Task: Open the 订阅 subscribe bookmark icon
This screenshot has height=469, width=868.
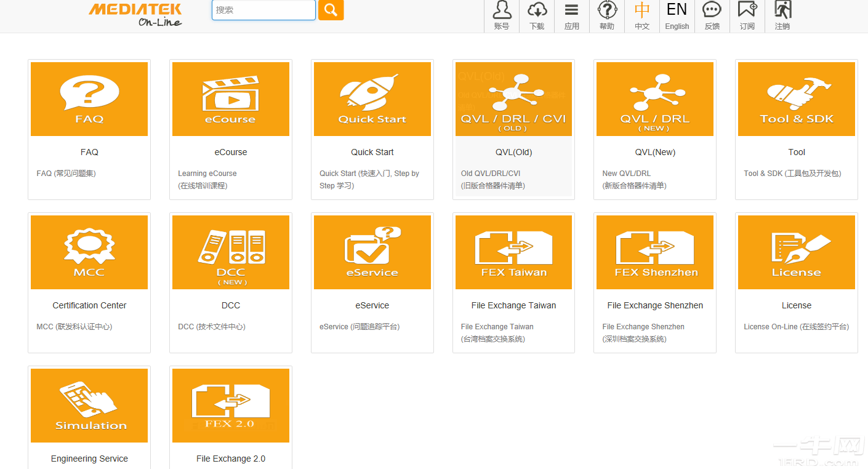Action: point(747,16)
